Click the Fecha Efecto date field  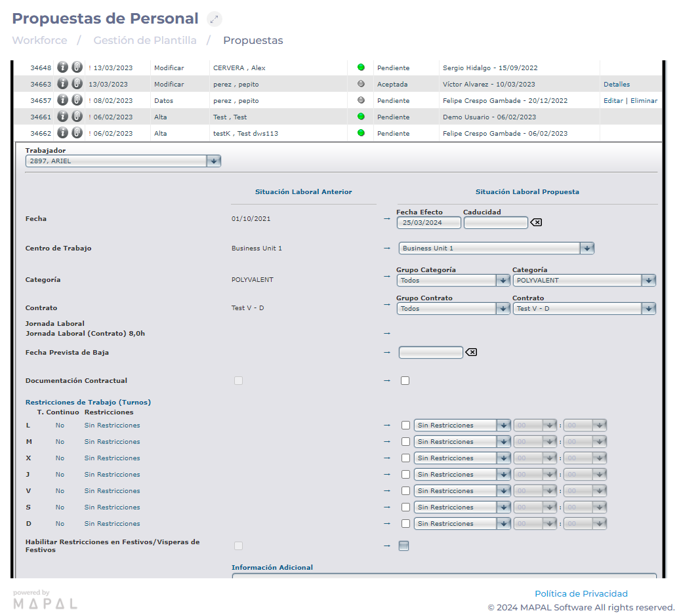point(428,223)
